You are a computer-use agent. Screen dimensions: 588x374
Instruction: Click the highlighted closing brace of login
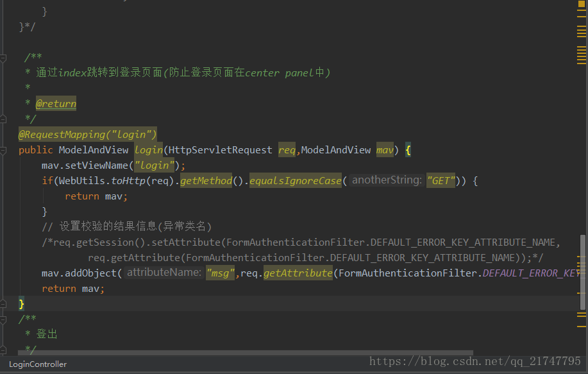pyautogui.click(x=22, y=303)
